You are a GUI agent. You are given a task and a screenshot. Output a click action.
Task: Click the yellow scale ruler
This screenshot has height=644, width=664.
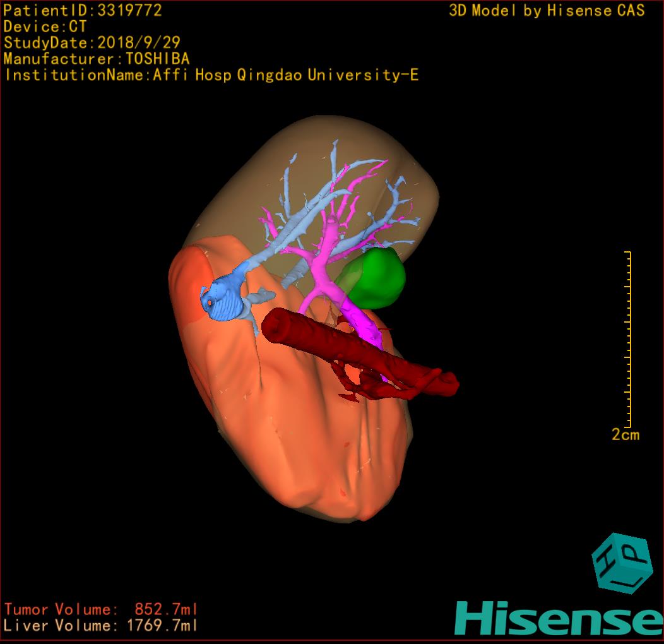[629, 340]
